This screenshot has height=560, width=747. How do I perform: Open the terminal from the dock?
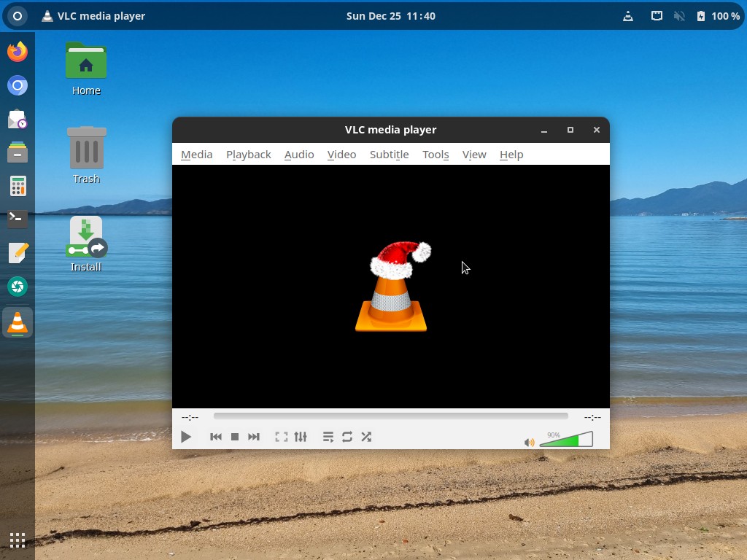[18, 219]
